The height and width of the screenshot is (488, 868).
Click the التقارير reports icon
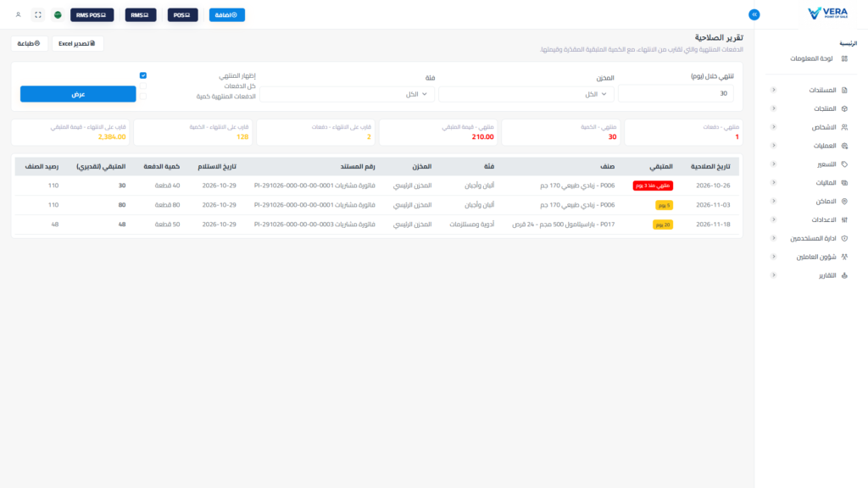click(844, 275)
